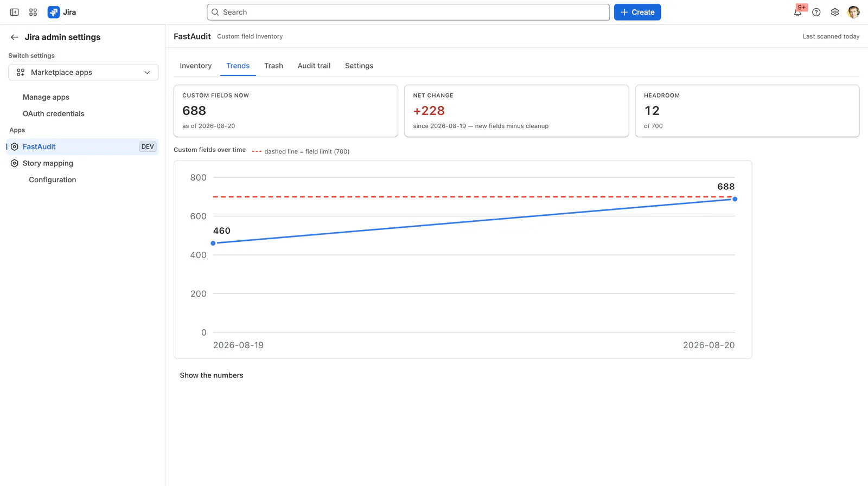This screenshot has width=868, height=486.
Task: Click the Marketplace apps grid icon
Action: [x=21, y=72]
